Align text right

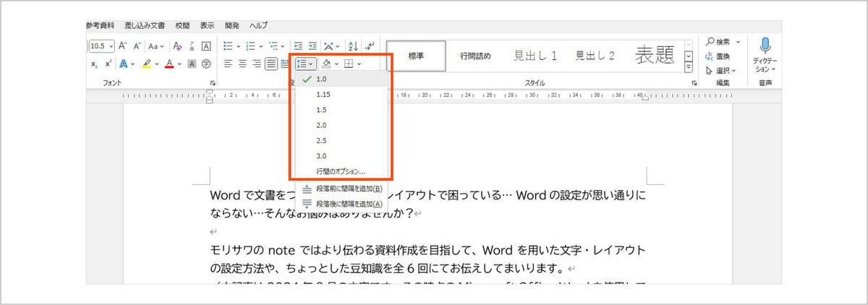coord(256,64)
